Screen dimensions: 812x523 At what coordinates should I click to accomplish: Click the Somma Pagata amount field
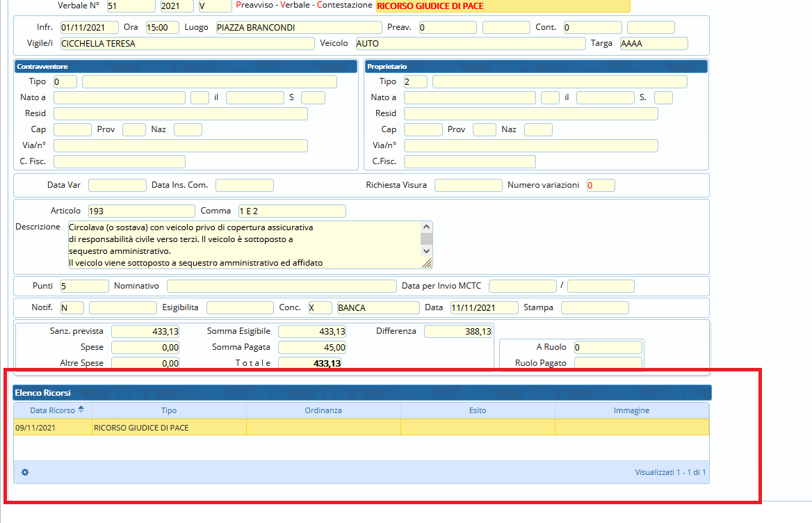[312, 347]
